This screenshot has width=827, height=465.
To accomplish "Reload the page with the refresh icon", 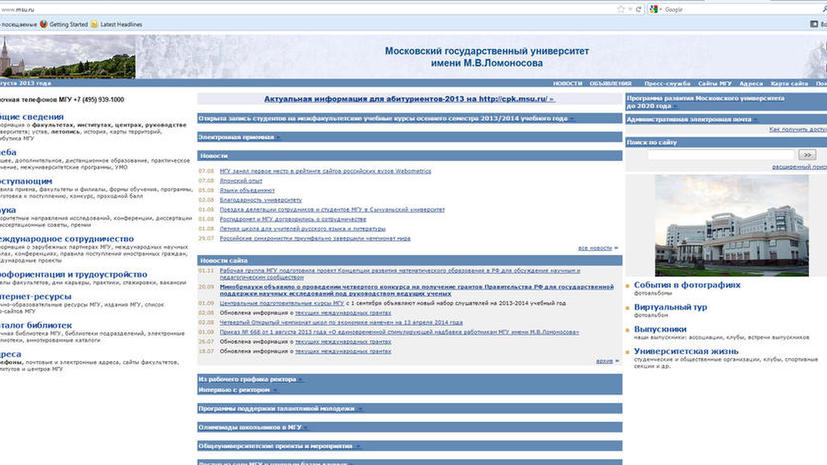I will click(639, 9).
